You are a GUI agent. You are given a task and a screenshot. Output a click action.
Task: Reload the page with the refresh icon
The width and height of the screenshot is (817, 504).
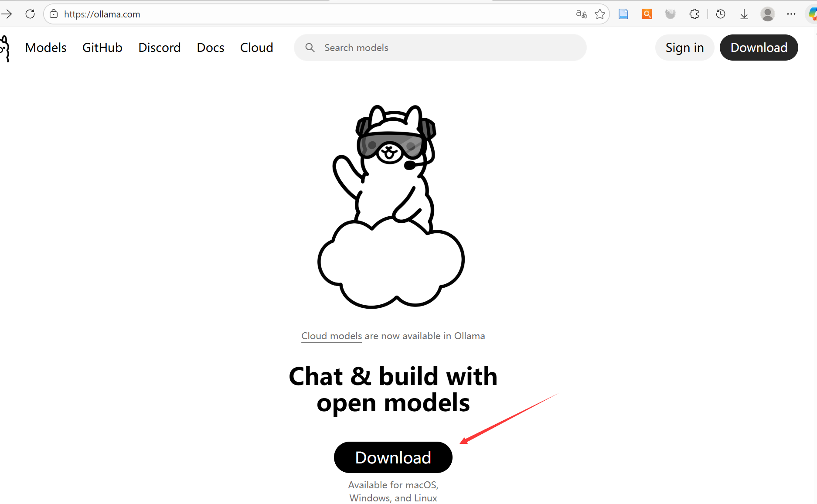click(x=30, y=14)
